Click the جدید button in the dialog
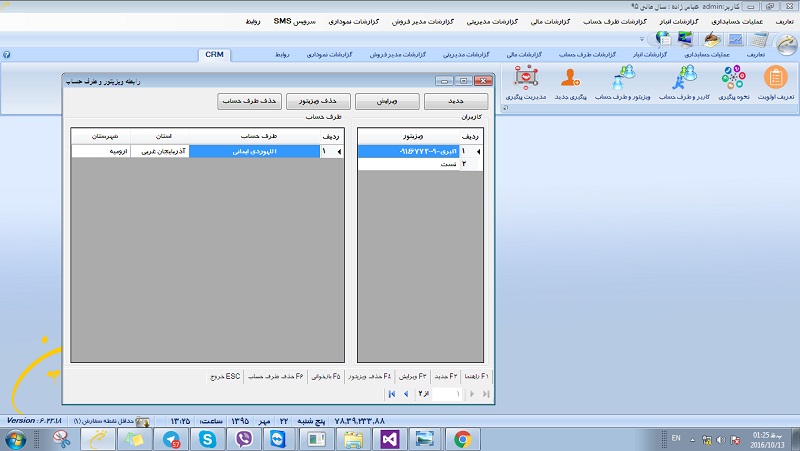Viewport: 800px width, 451px height. pos(456,101)
